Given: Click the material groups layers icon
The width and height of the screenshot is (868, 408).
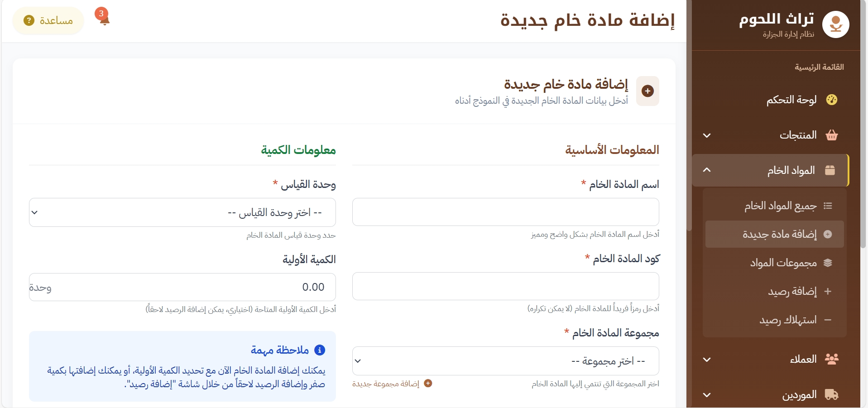Looking at the screenshot, I should coord(828,263).
